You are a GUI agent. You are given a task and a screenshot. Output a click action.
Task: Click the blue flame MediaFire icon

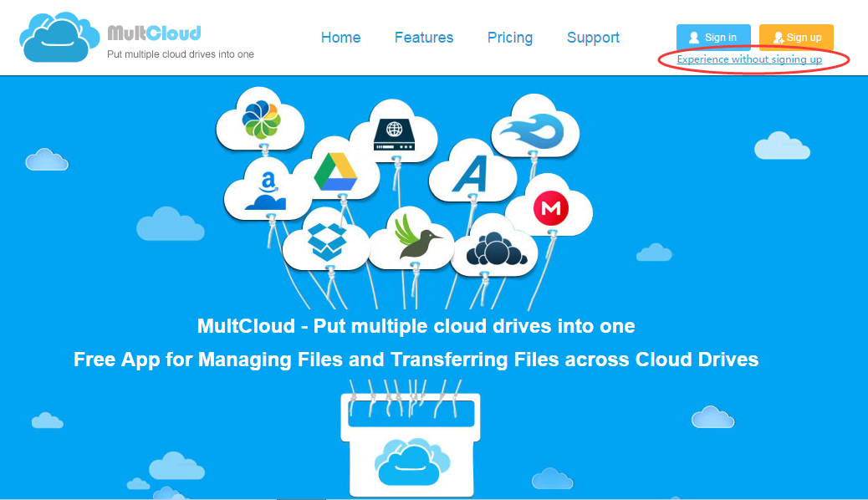(x=532, y=132)
